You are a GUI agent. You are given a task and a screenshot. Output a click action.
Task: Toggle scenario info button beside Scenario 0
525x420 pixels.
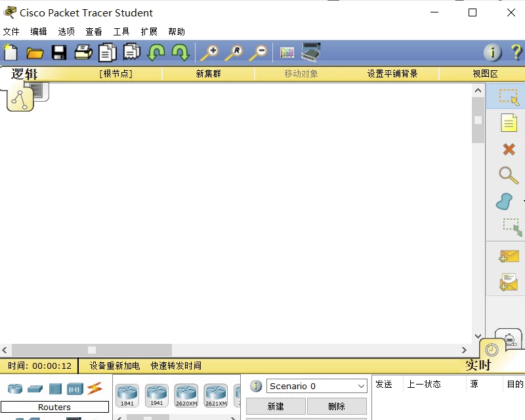click(x=256, y=386)
